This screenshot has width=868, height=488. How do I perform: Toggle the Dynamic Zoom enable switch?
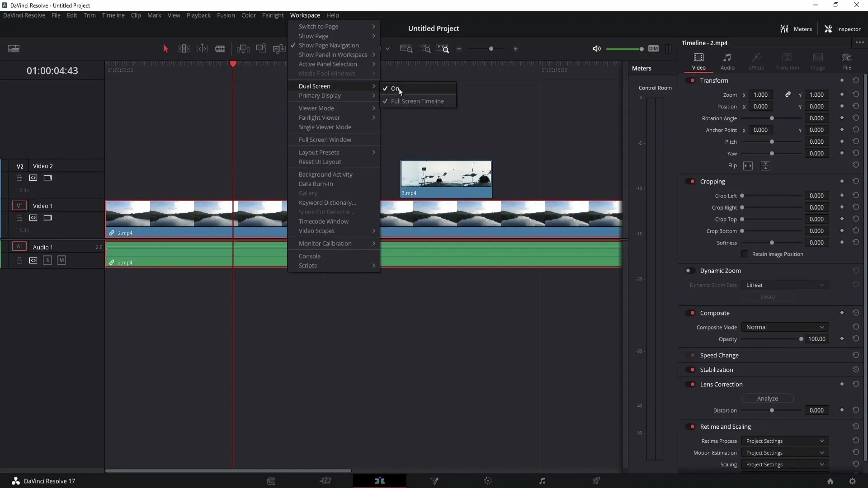coord(690,271)
